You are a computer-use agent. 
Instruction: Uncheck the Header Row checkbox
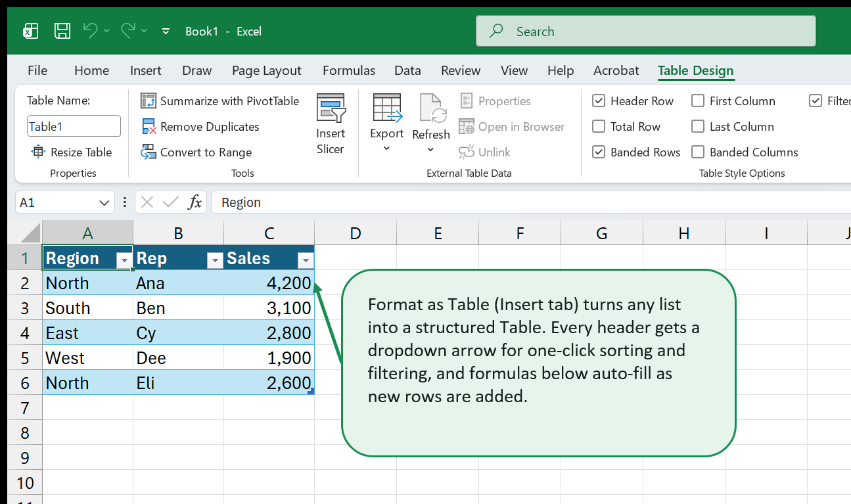(599, 101)
